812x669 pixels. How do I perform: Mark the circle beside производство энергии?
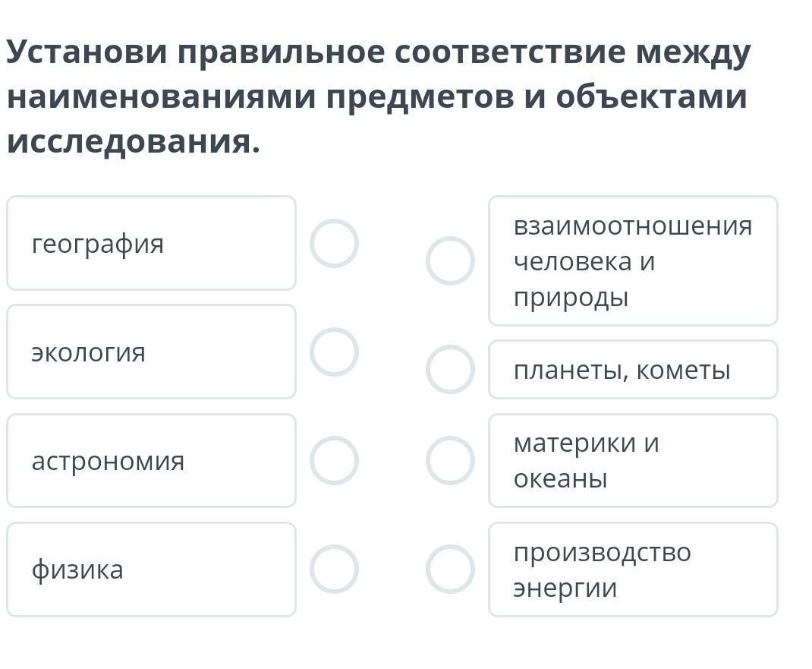tap(450, 570)
